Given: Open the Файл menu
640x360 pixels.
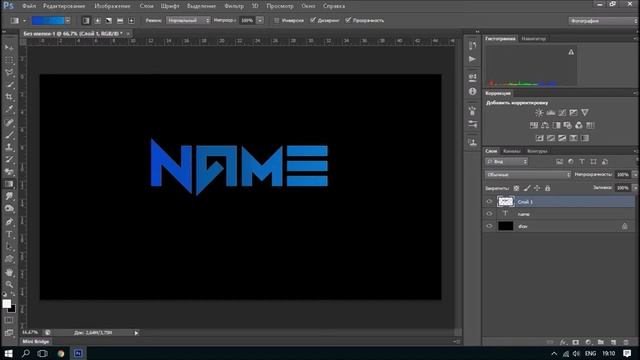Looking at the screenshot, I should [x=29, y=6].
